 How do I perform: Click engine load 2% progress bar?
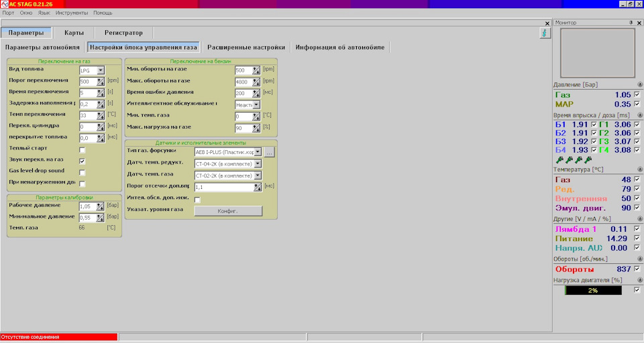click(x=593, y=290)
